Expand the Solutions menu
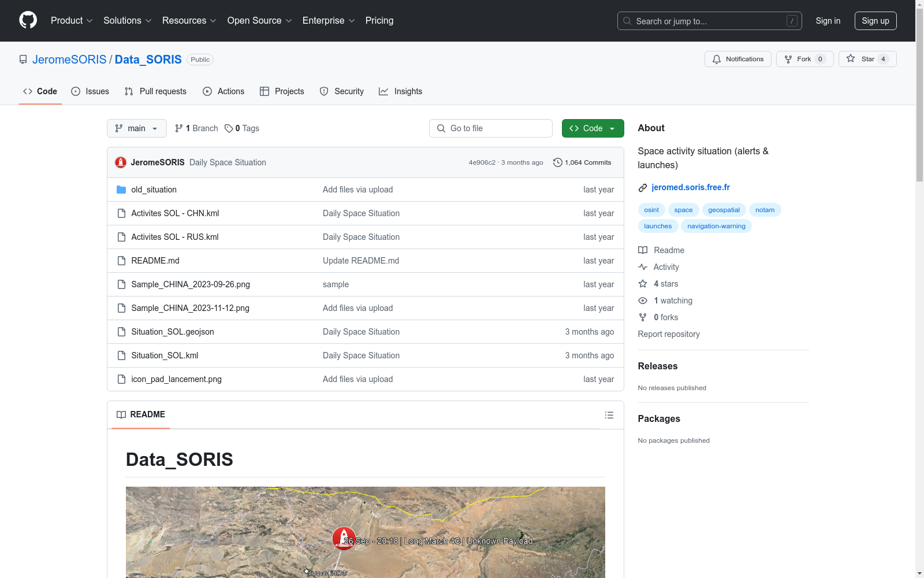The width and height of the screenshot is (924, 578). pyautogui.click(x=128, y=21)
